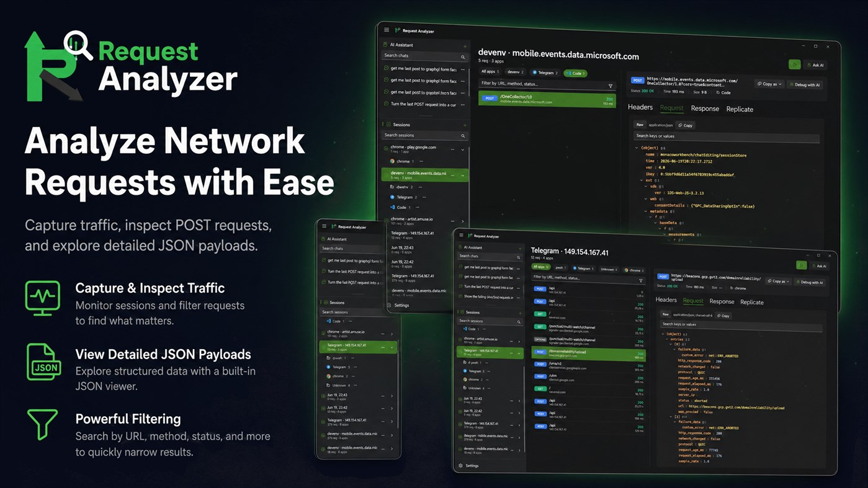This screenshot has height=488, width=868.
Task: Click Settings in overlapping middle sidebar panel
Action: [x=398, y=305]
